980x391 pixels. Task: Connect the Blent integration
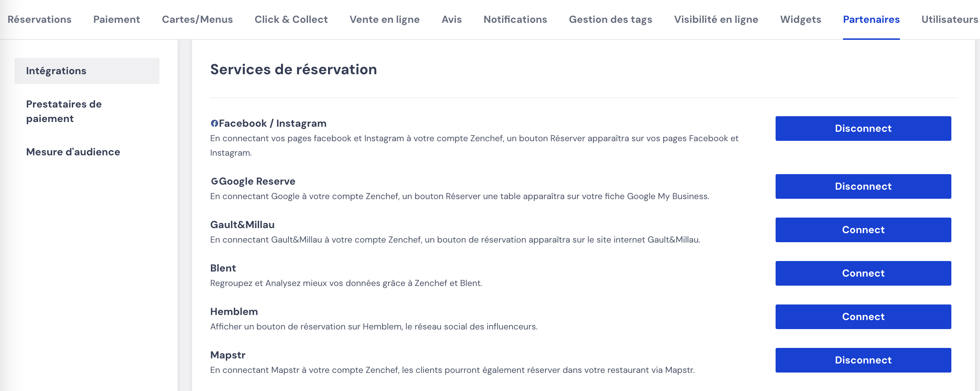pos(863,273)
